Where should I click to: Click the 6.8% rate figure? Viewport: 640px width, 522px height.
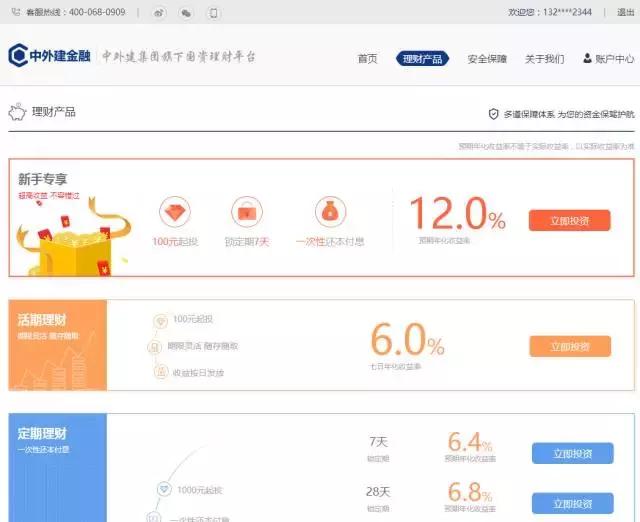click(470, 491)
